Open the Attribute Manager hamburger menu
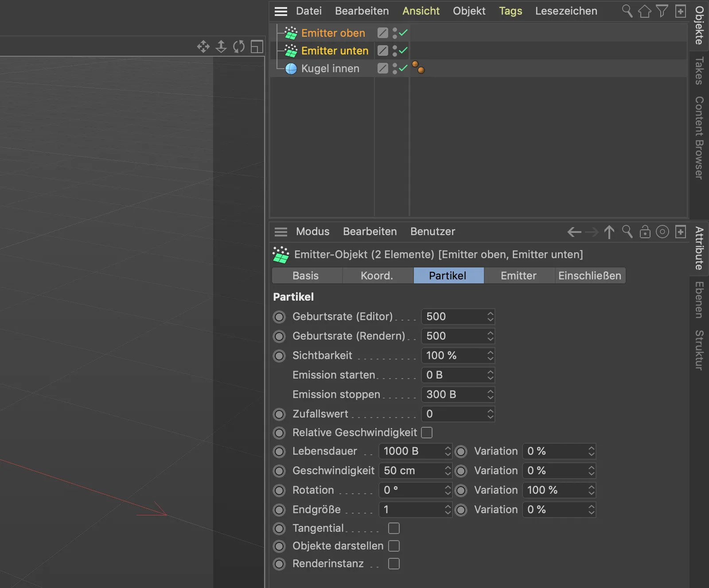 point(281,232)
